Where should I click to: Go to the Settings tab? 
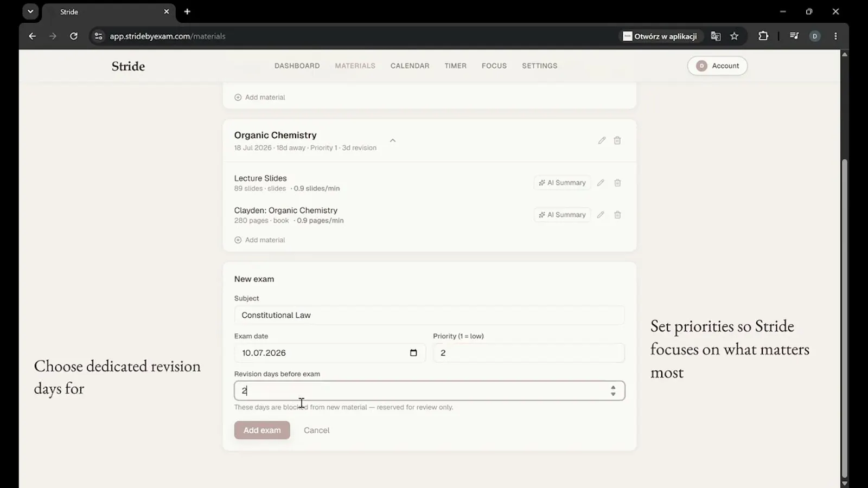pyautogui.click(x=539, y=66)
